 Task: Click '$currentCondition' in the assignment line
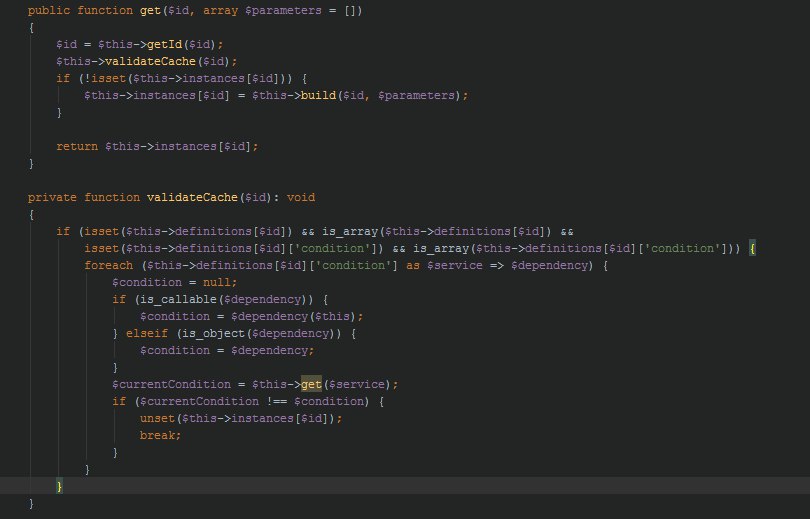pyautogui.click(x=172, y=384)
